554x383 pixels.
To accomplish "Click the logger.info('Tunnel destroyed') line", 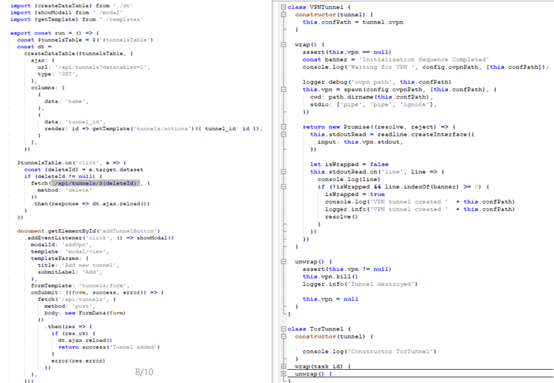I will point(360,284).
